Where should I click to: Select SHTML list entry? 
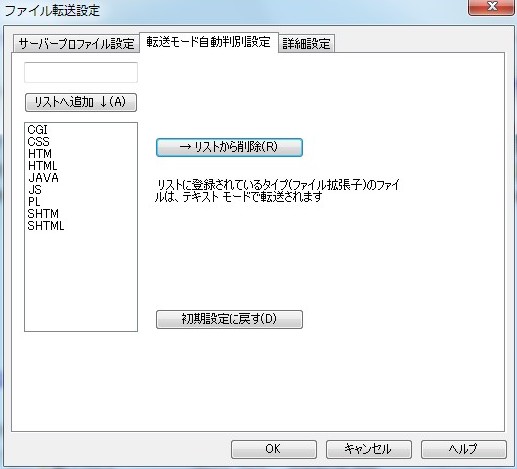coord(46,226)
